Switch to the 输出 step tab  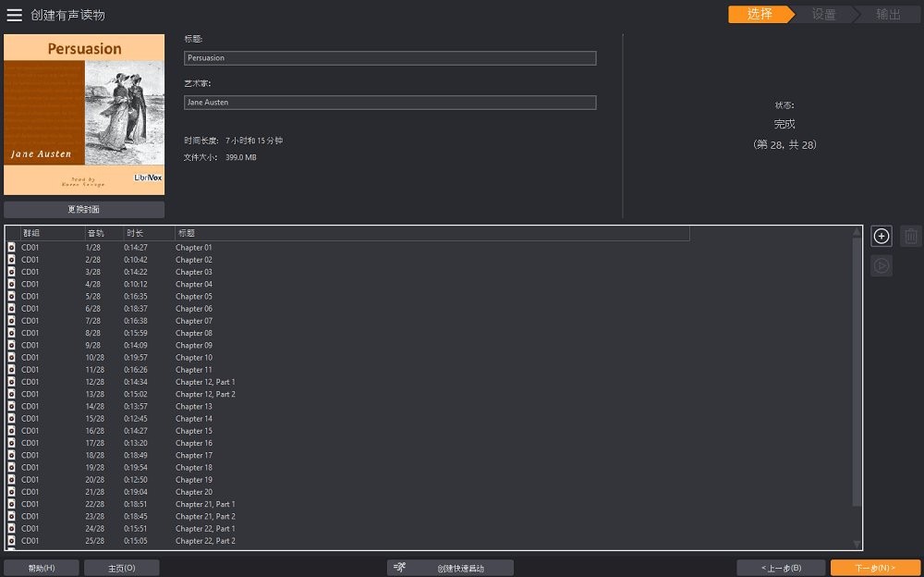tap(887, 14)
